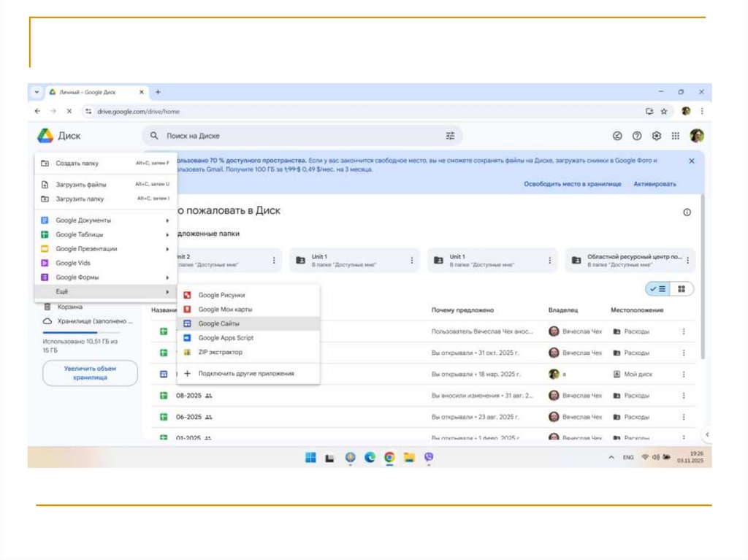The width and height of the screenshot is (748, 560).
Task: Select Google Vids menu item
Action: coord(106,263)
